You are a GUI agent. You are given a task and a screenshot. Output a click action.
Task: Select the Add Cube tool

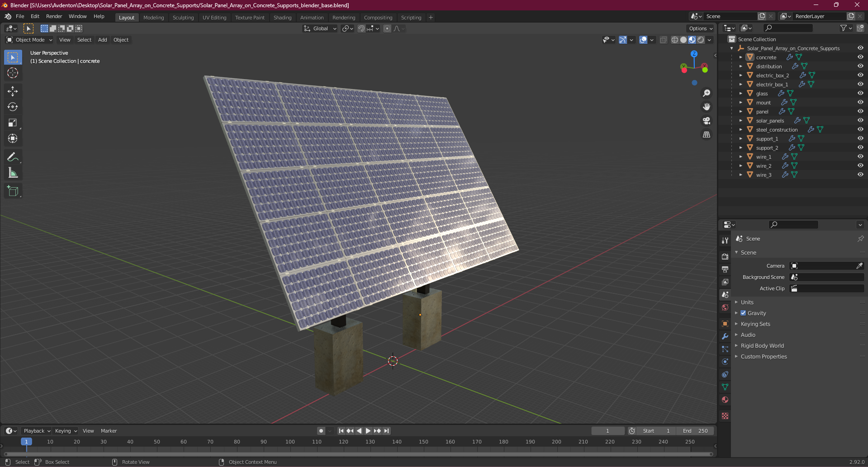13,191
